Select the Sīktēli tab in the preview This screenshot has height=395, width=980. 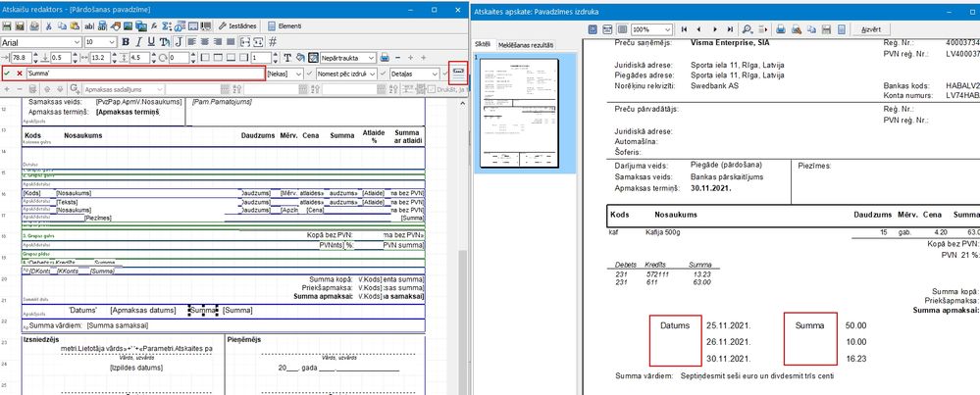pyautogui.click(x=484, y=46)
